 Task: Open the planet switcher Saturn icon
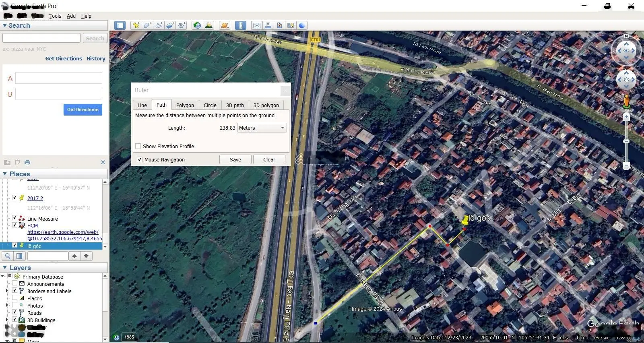(x=225, y=25)
